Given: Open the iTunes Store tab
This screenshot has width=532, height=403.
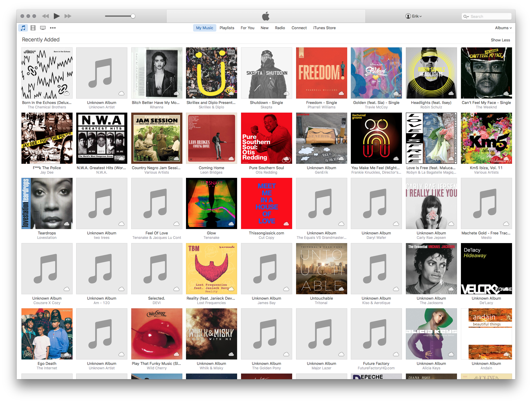Looking at the screenshot, I should [324, 28].
